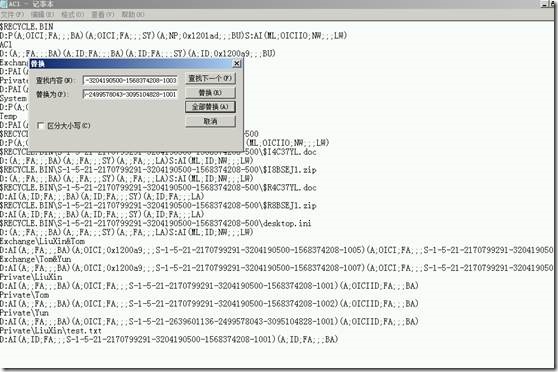The image size is (558, 372).
Task: Click the 查找下一个 button
Action: tap(210, 78)
